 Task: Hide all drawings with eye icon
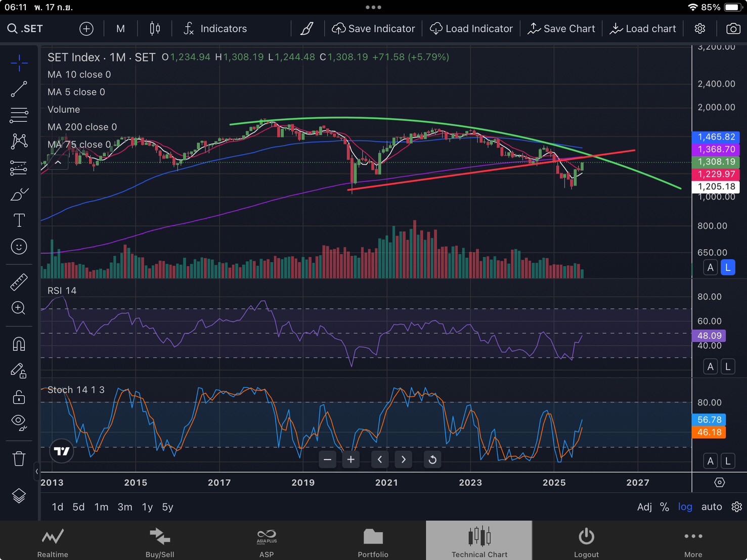[19, 423]
